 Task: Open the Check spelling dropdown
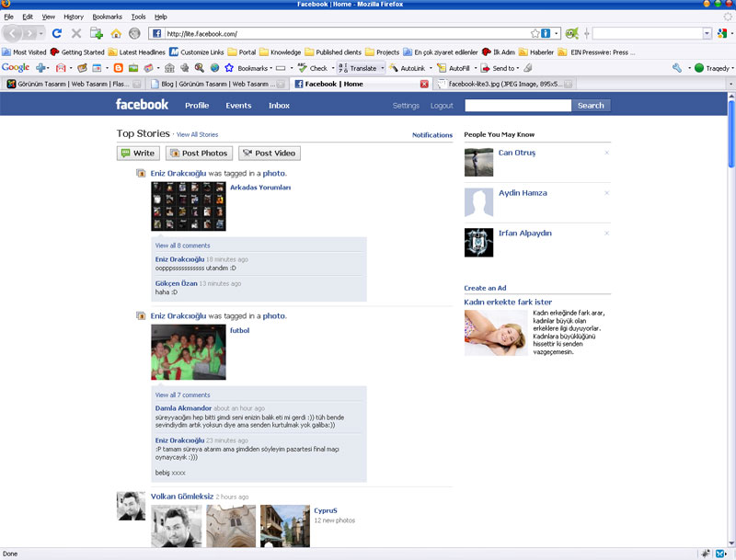tap(333, 68)
